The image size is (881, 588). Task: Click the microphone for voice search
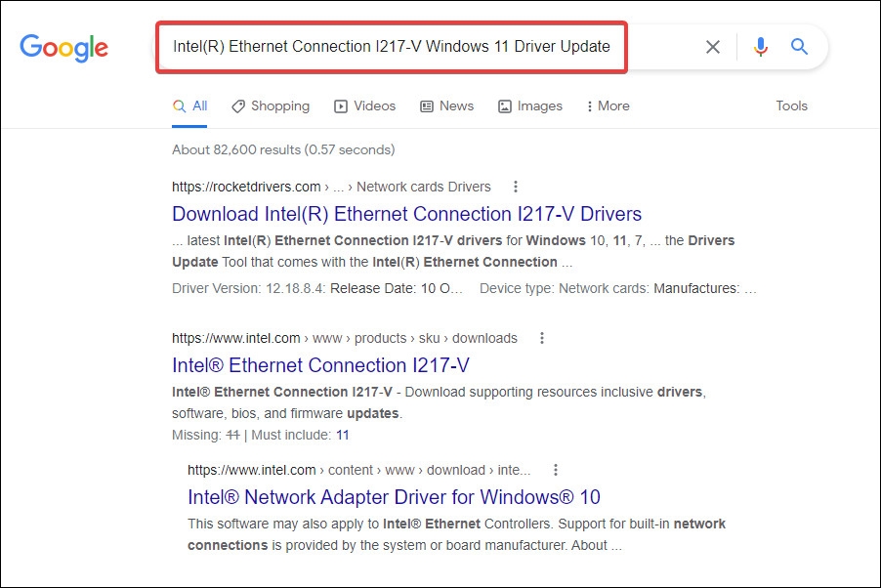(x=761, y=46)
